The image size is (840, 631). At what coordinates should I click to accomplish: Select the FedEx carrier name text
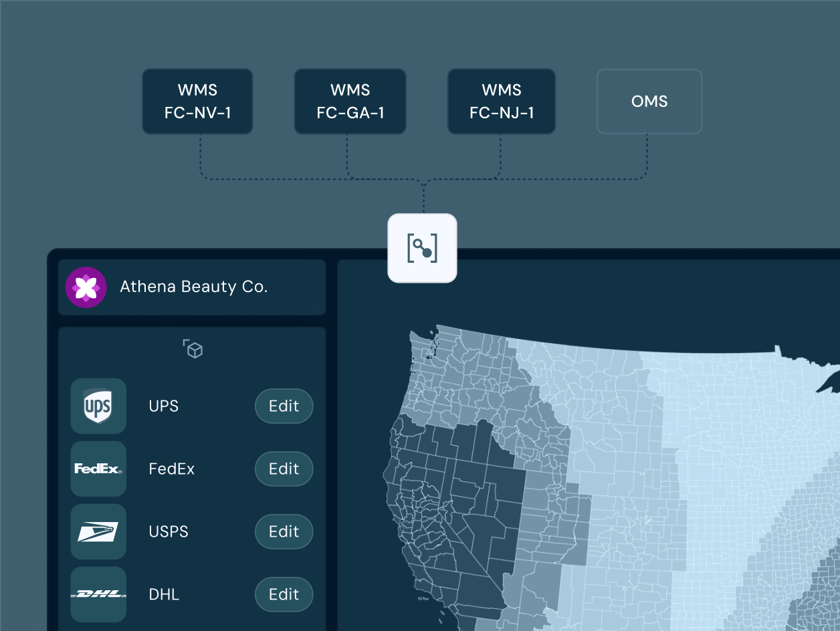(x=172, y=469)
